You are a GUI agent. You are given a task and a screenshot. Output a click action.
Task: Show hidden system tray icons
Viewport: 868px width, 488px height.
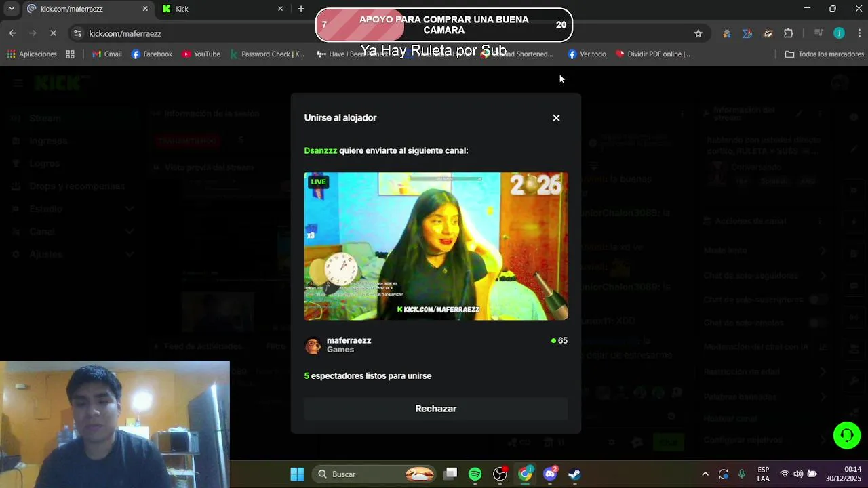pyautogui.click(x=705, y=474)
